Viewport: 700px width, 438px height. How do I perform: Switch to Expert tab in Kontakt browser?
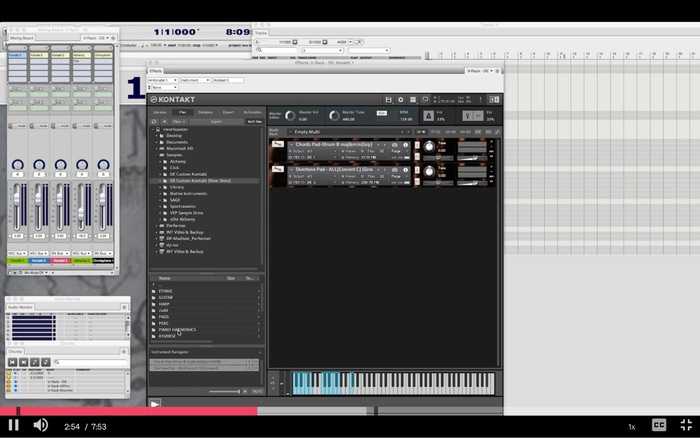(x=228, y=113)
